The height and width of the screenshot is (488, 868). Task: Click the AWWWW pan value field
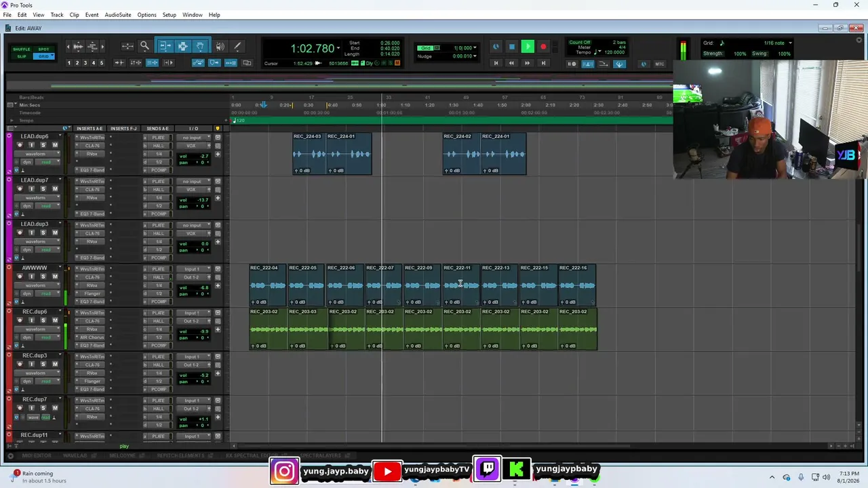point(202,293)
